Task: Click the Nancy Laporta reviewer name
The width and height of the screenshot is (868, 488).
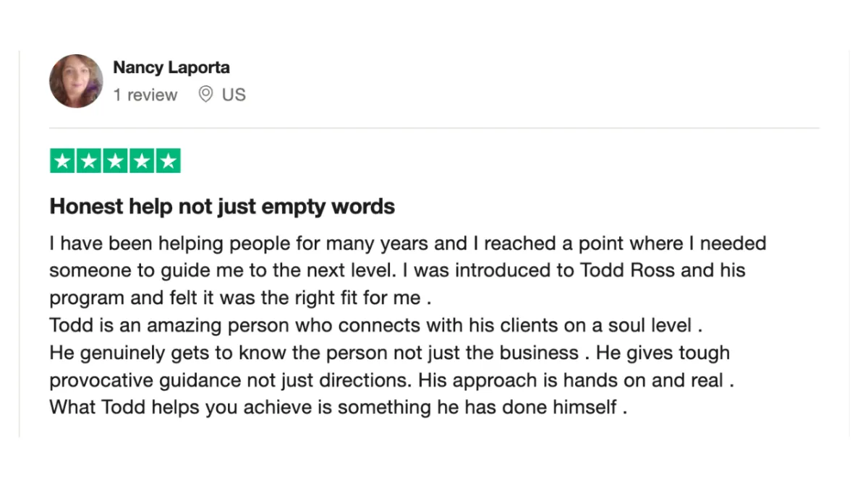Action: click(x=171, y=68)
